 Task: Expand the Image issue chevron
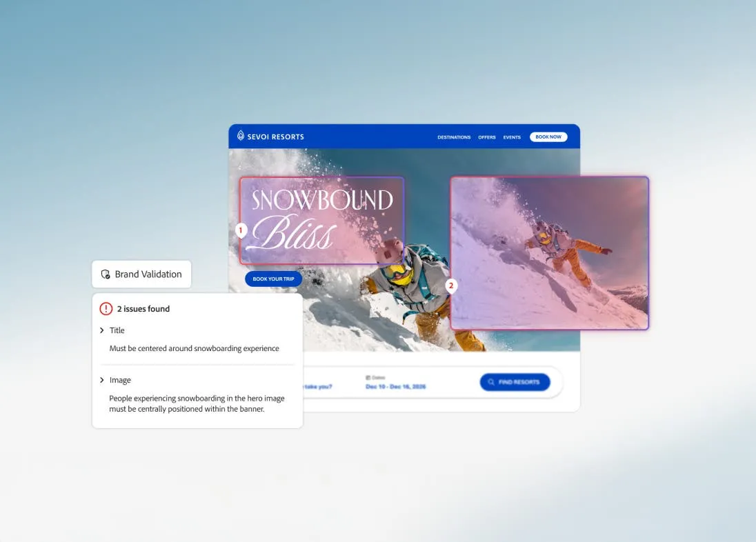(x=101, y=380)
